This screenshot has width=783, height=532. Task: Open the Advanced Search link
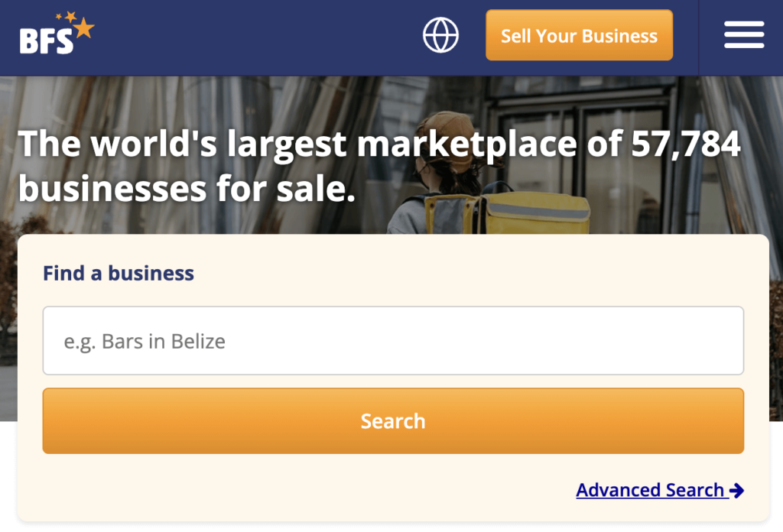coord(650,490)
